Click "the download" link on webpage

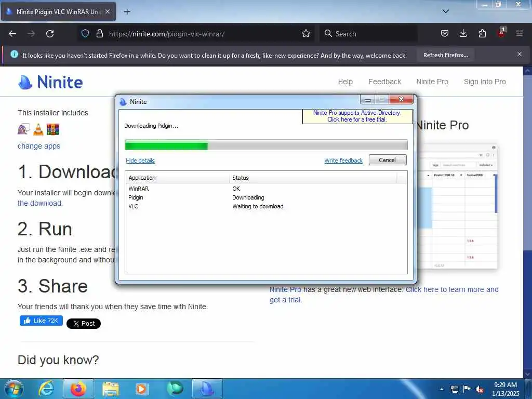tap(39, 203)
